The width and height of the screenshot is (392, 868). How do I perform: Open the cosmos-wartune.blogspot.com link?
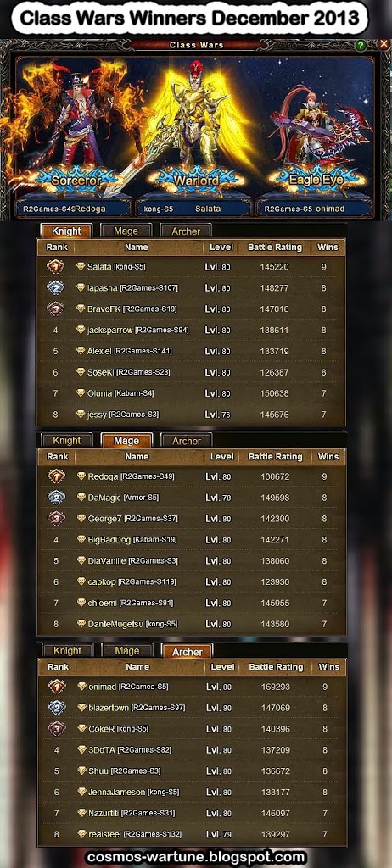pyautogui.click(x=196, y=857)
